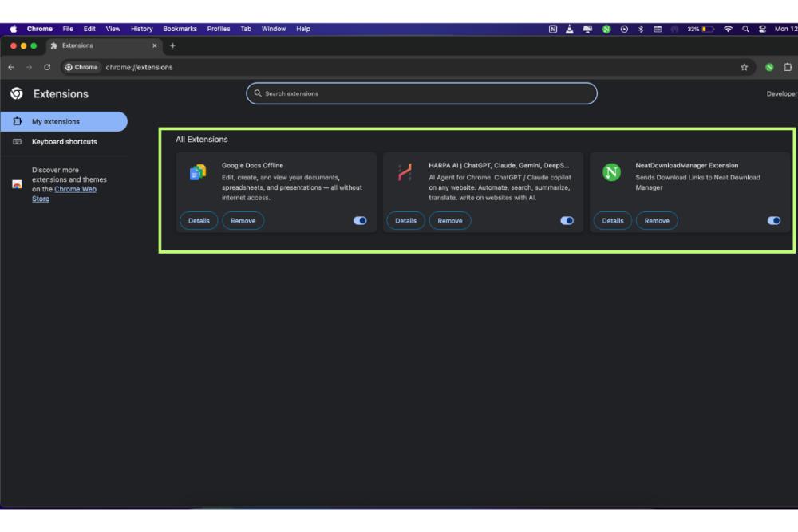Screen dimensions: 798x532
Task: Open the View menu
Action: (113, 29)
